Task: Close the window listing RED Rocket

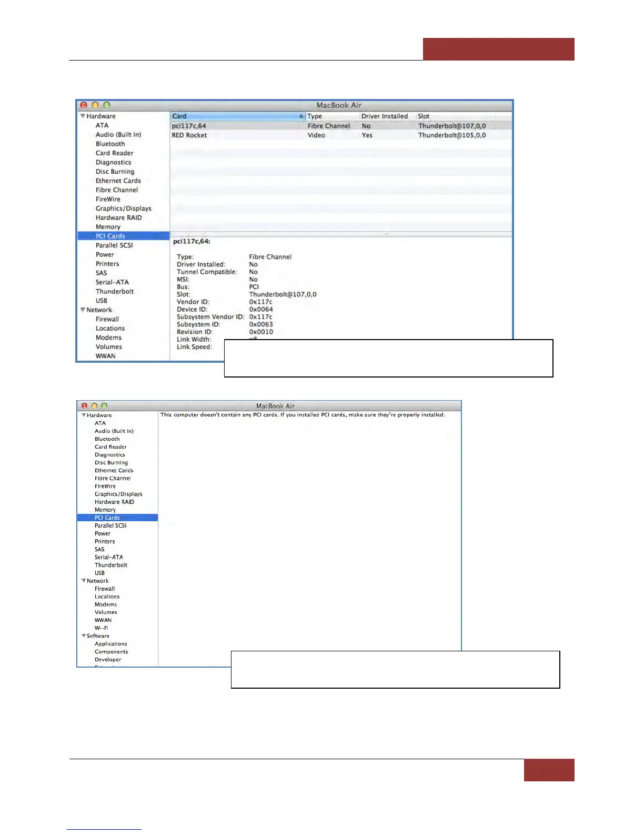Action: (x=84, y=105)
